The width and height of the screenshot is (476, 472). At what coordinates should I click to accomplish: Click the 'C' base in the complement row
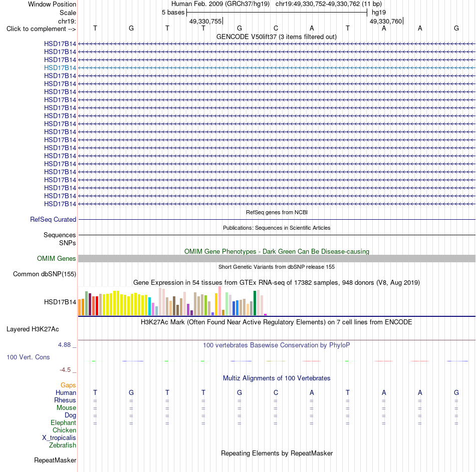pyautogui.click(x=276, y=28)
